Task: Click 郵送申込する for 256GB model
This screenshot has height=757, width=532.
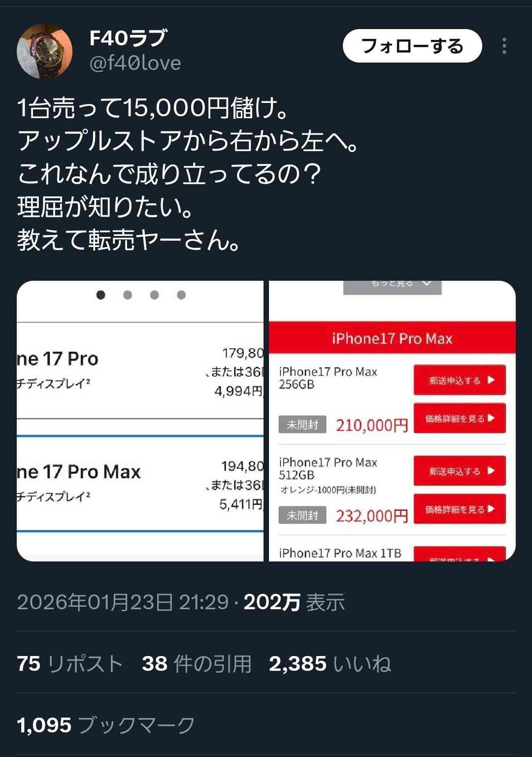Action: click(x=460, y=380)
